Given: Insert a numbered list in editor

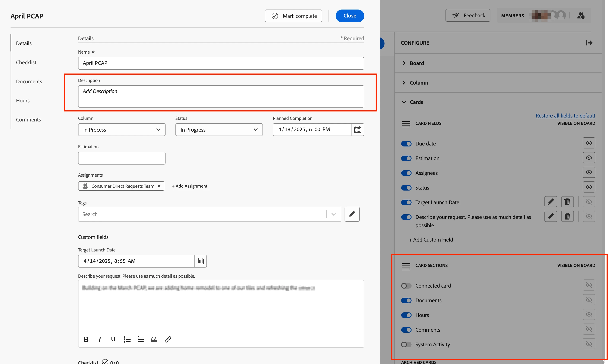Looking at the screenshot, I should click(127, 339).
